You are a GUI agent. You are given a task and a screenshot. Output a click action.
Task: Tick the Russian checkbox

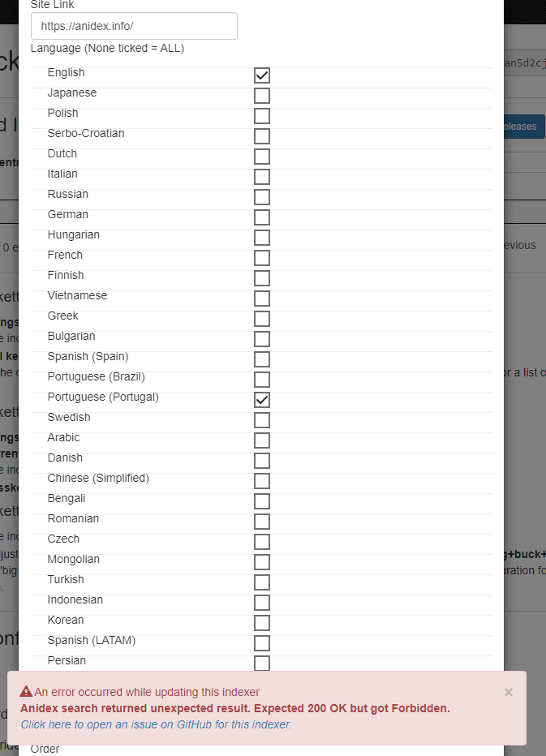click(261, 196)
